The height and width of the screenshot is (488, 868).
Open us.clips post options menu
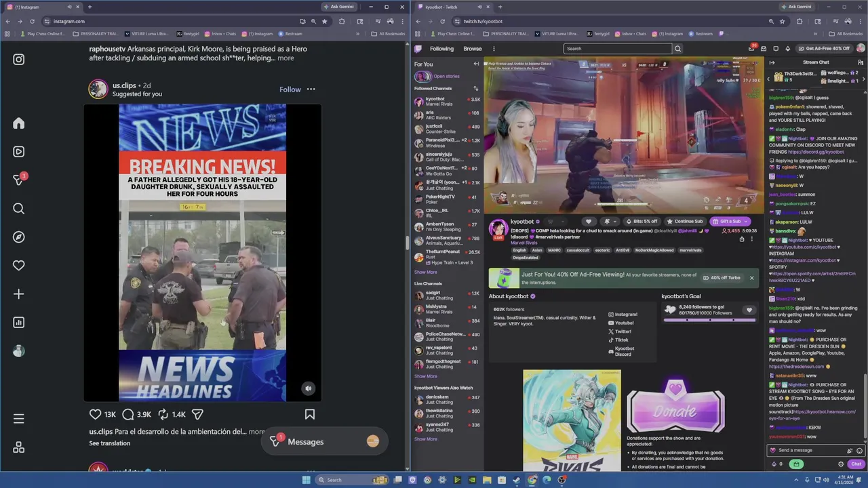point(311,89)
